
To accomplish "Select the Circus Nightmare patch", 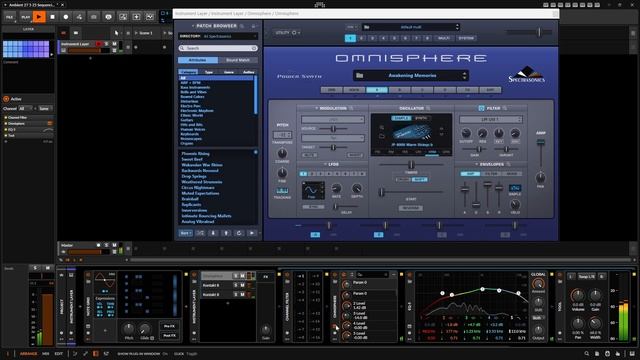I will click(198, 188).
